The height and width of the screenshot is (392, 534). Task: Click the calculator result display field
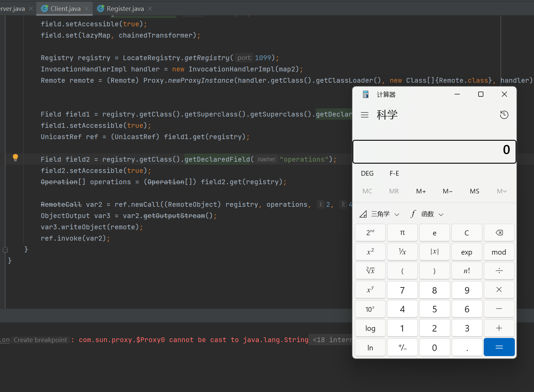[x=434, y=151]
